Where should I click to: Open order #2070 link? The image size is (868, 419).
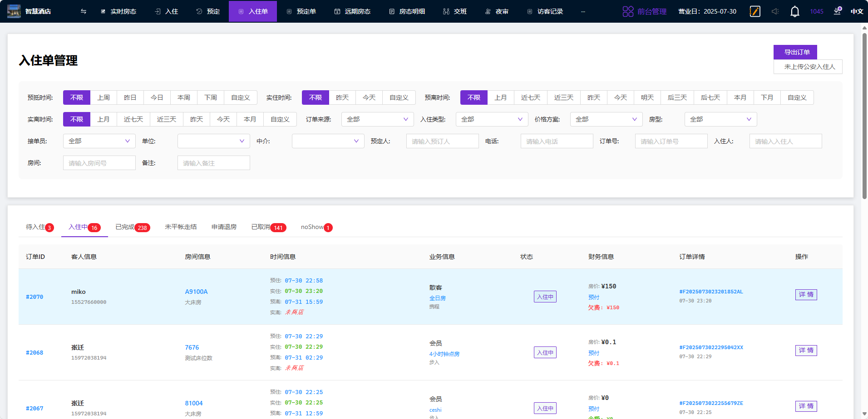pyautogui.click(x=35, y=297)
